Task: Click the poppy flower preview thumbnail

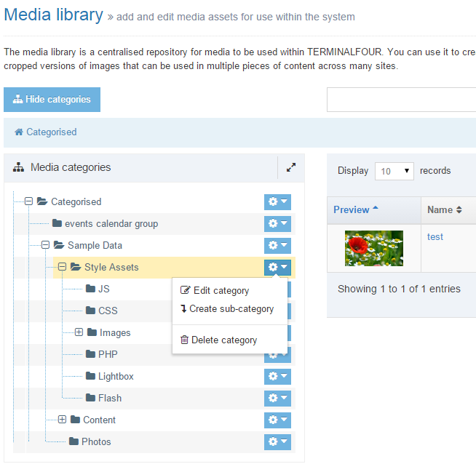Action: tap(373, 248)
